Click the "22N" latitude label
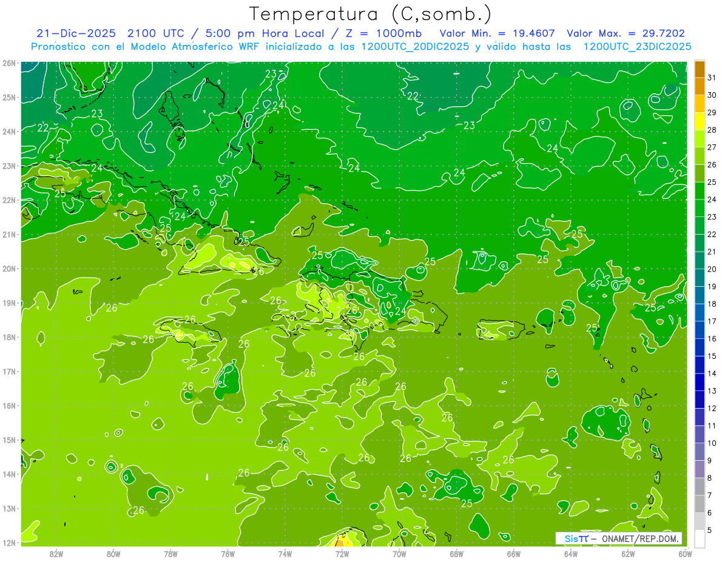The image size is (728, 562). [9, 200]
